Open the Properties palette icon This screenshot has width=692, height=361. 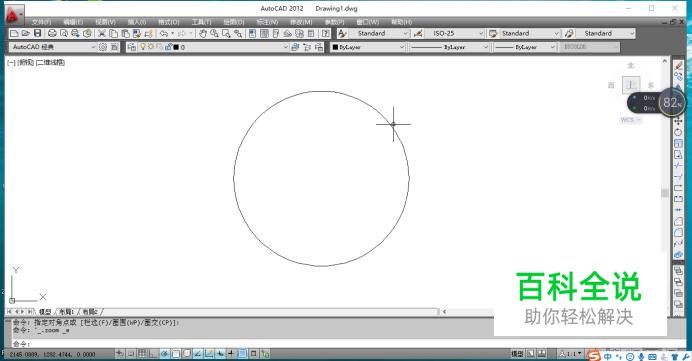(x=252, y=33)
